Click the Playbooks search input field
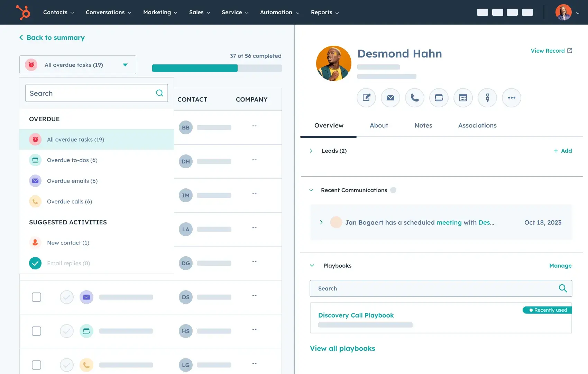 (436, 288)
